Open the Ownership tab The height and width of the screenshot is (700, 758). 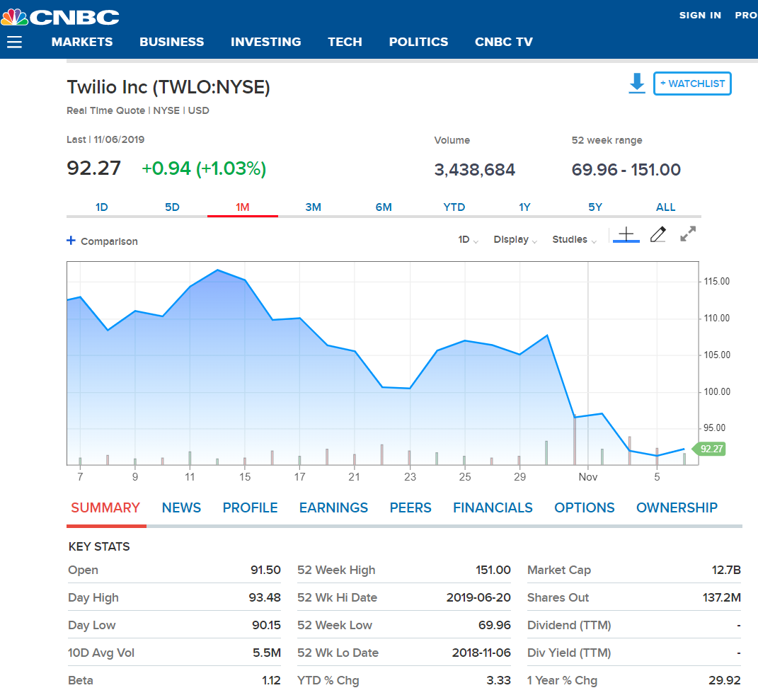tap(677, 507)
